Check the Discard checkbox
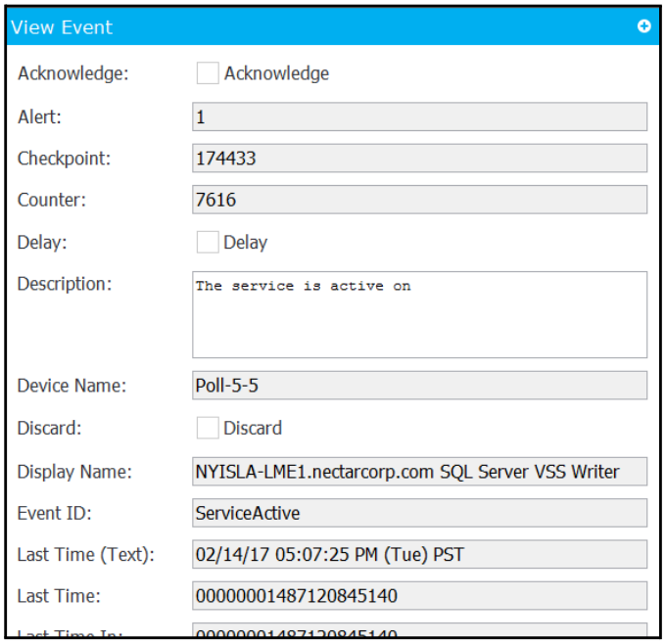Viewport: 666px width, 644px height. pyautogui.click(x=208, y=428)
